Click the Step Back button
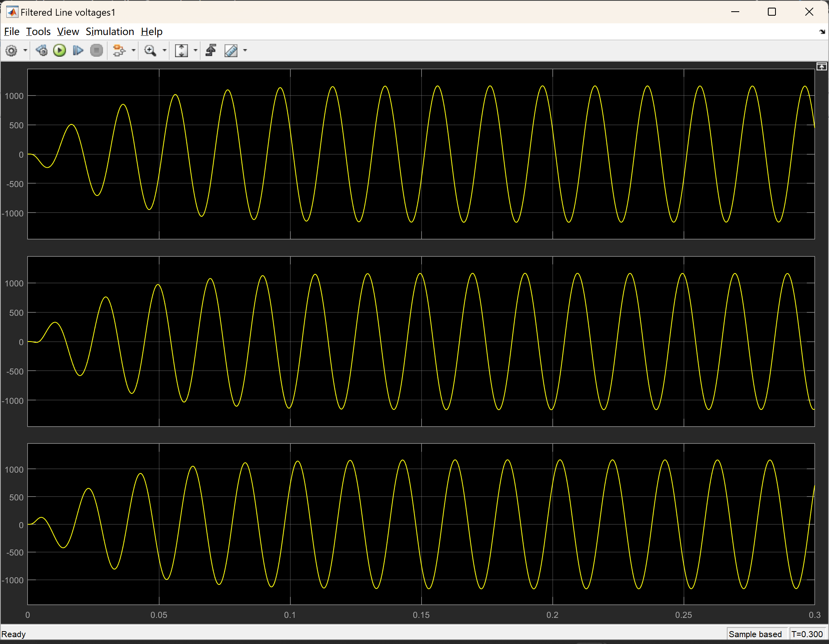 (x=41, y=51)
